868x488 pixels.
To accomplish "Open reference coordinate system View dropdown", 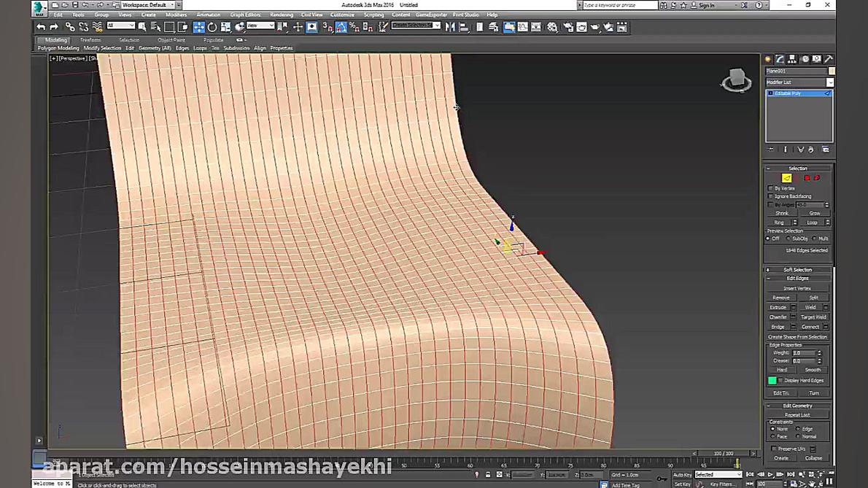I will (260, 26).
